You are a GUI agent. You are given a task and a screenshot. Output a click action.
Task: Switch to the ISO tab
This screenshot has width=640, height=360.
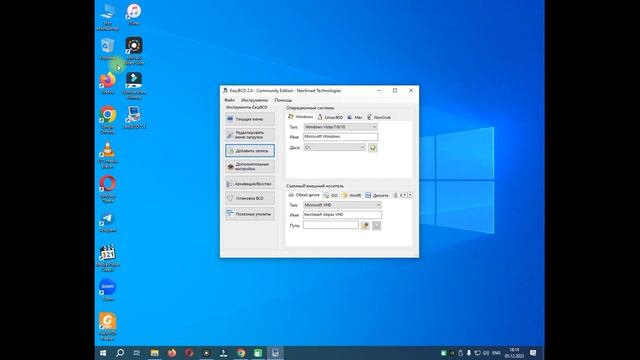(331, 196)
